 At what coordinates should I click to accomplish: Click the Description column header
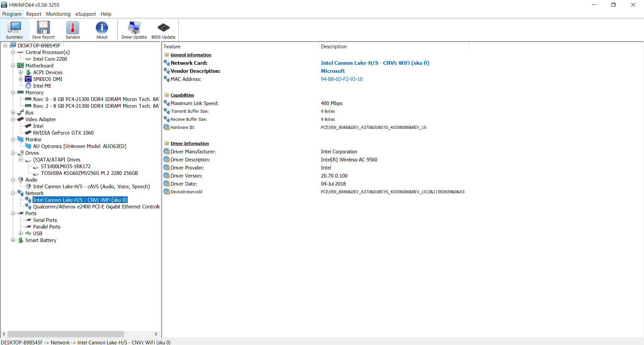[394, 47]
